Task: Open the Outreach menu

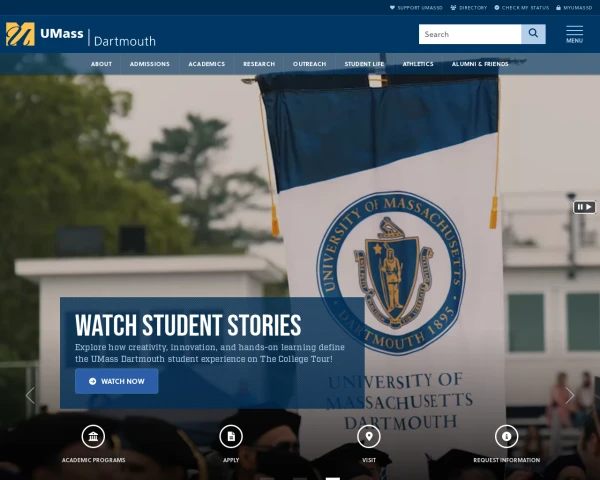Action: pyautogui.click(x=310, y=64)
